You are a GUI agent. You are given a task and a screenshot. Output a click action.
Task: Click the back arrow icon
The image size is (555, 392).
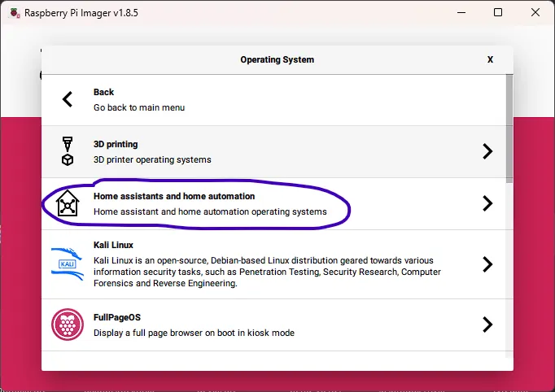coord(68,99)
